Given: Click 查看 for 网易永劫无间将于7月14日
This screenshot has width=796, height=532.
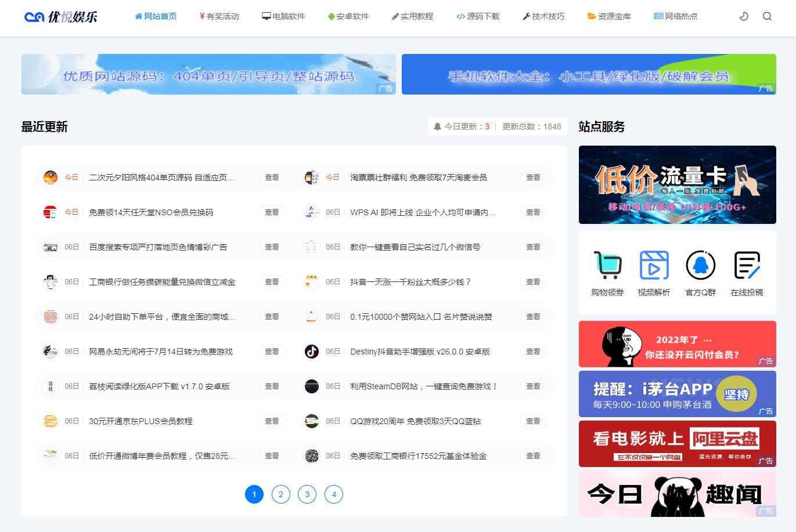Looking at the screenshot, I should point(272,352).
